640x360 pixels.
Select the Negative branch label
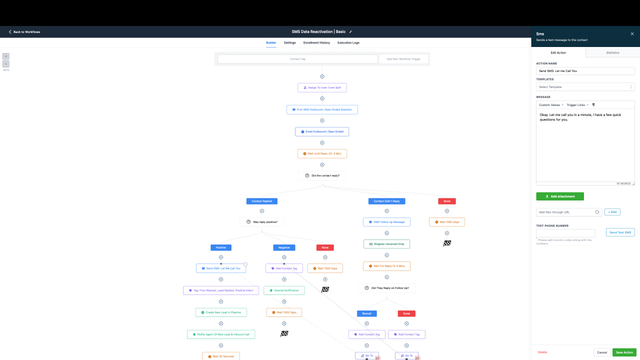pos(284,248)
